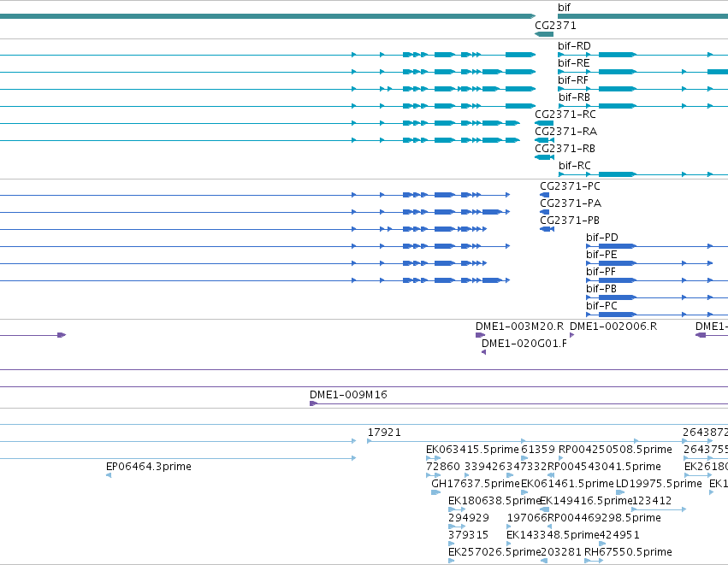
Task: Select the RP004250508.5prime EST label
Action: tap(615, 450)
